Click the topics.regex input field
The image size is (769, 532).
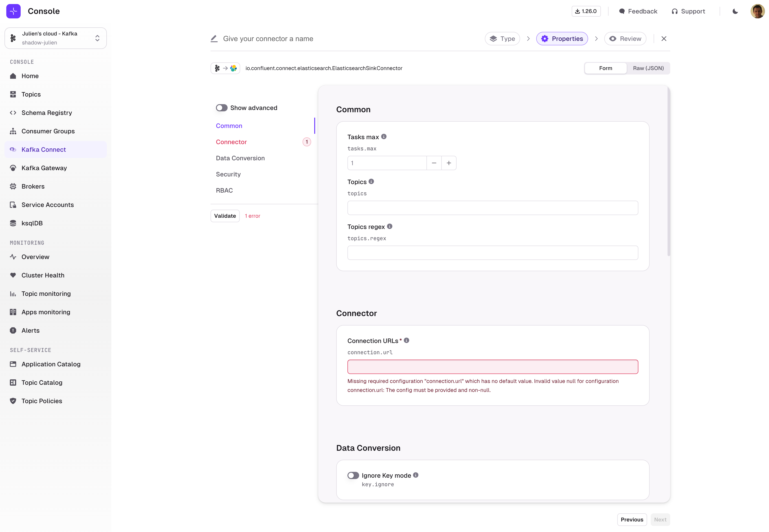pos(493,253)
